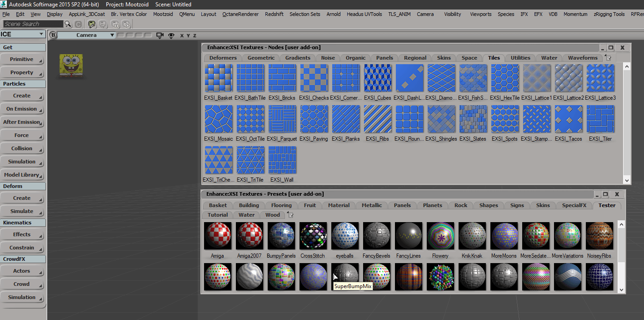Select the EXSI_HexTile node thumbnail
The width and height of the screenshot is (644, 320).
point(505,78)
